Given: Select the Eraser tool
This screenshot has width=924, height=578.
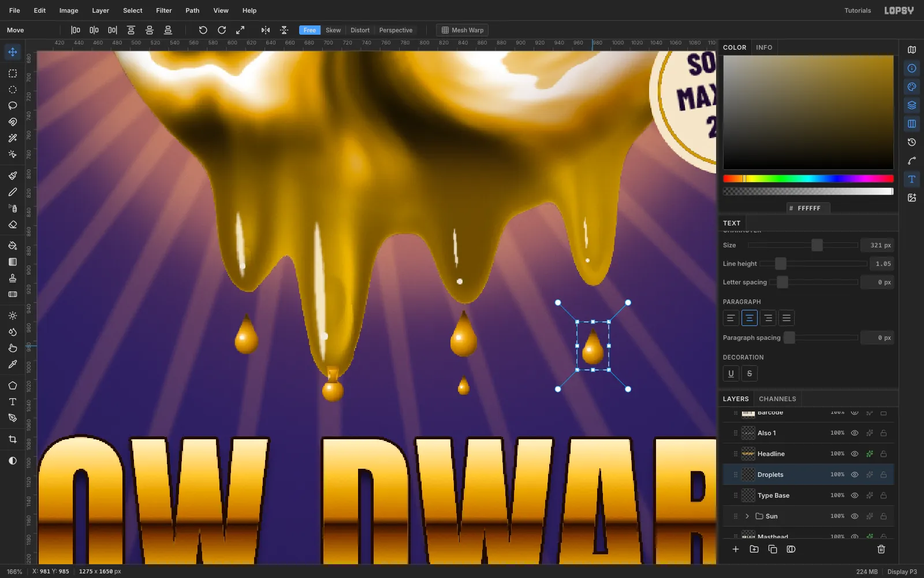Looking at the screenshot, I should 13,224.
